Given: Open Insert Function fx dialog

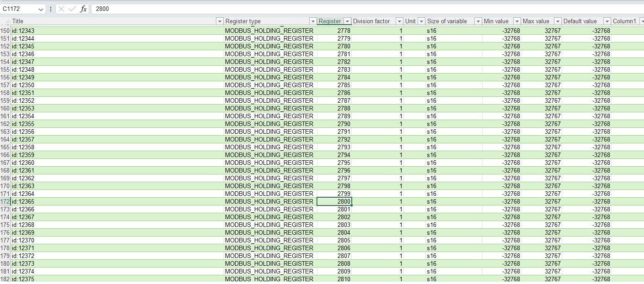Looking at the screenshot, I should click(x=83, y=9).
